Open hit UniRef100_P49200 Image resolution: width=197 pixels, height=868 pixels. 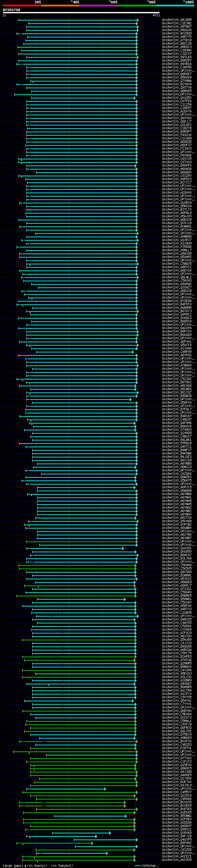177,135
